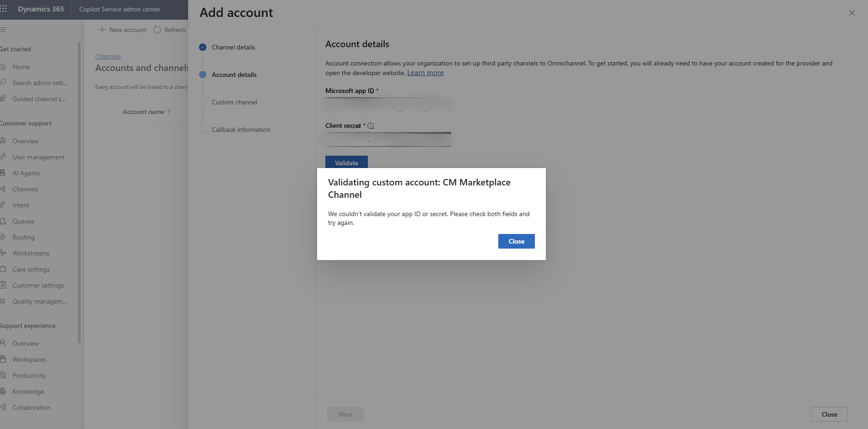Open Search admin settings in the sidebar
This screenshot has height=429, width=868.
point(39,83)
